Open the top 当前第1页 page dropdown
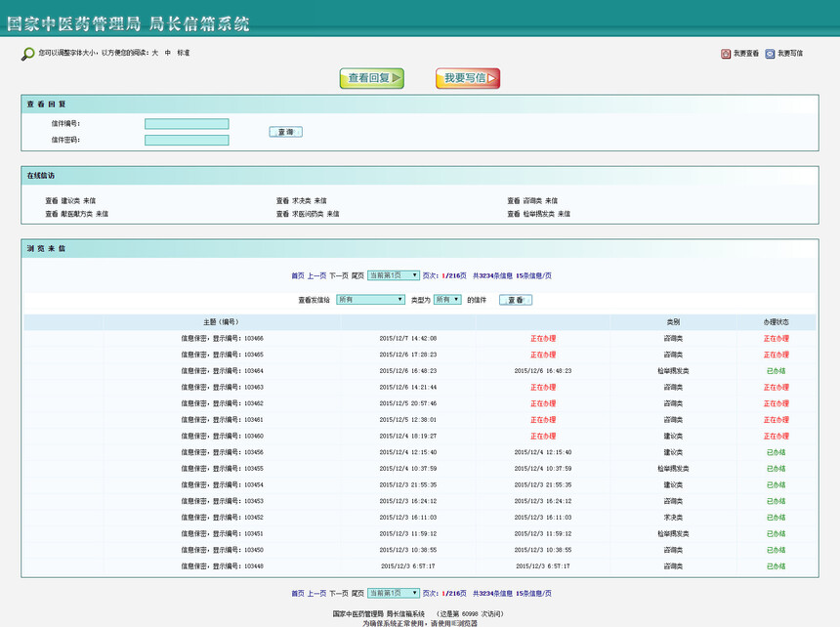The image size is (840, 627). point(394,275)
